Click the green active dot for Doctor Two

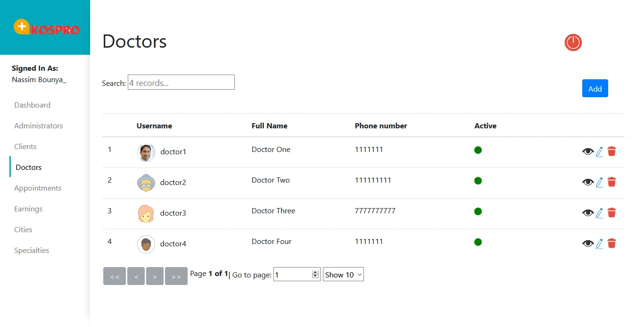click(x=478, y=181)
